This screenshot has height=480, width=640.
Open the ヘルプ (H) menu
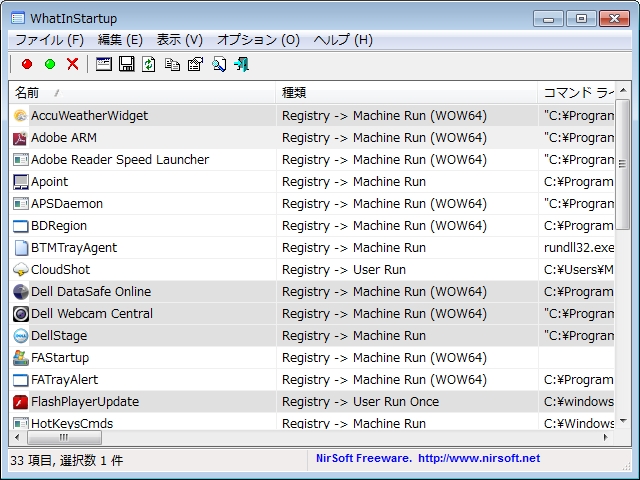343,40
